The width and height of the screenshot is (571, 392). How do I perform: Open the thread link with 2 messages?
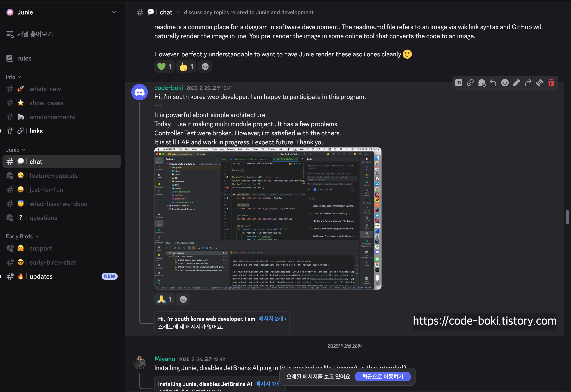point(272,319)
